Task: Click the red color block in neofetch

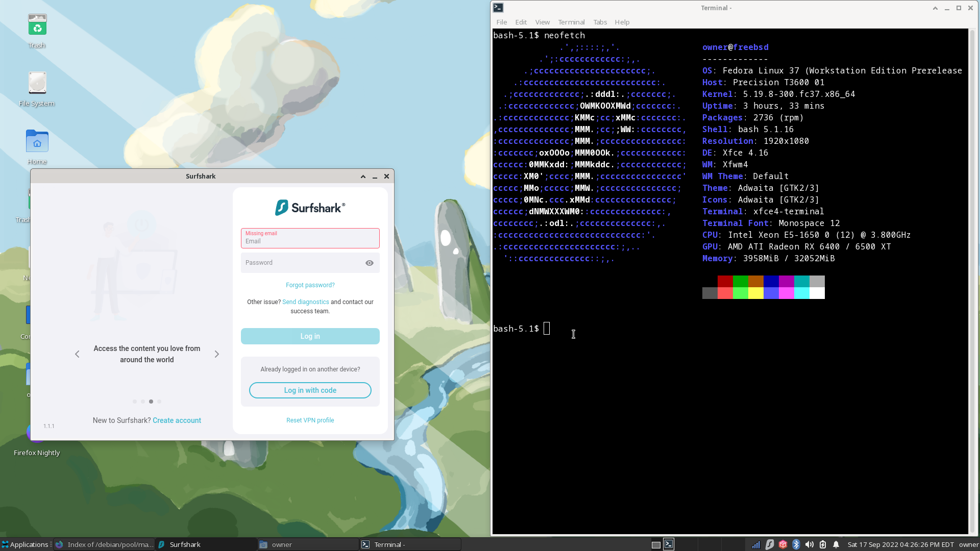Action: pos(725,281)
